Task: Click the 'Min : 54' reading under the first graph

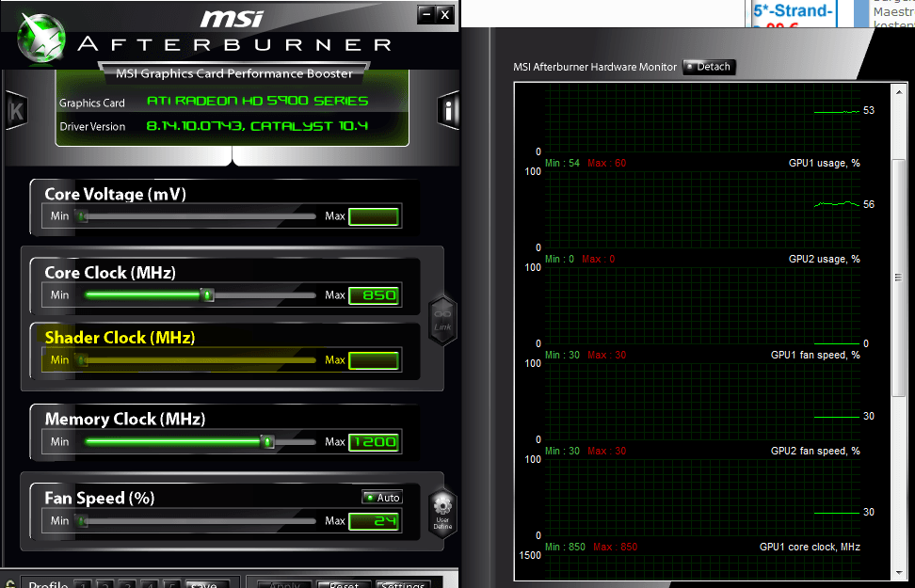Action: click(x=563, y=164)
